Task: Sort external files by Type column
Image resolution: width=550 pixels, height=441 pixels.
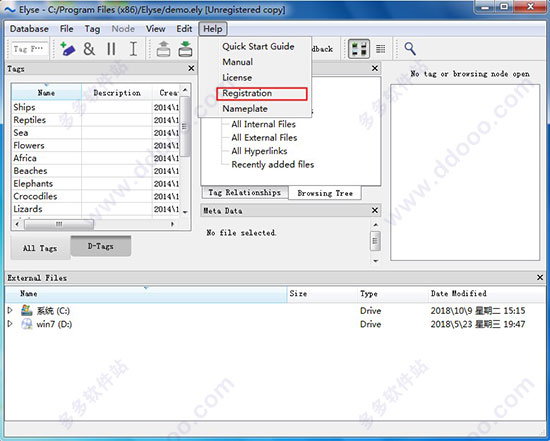Action: 392,294
